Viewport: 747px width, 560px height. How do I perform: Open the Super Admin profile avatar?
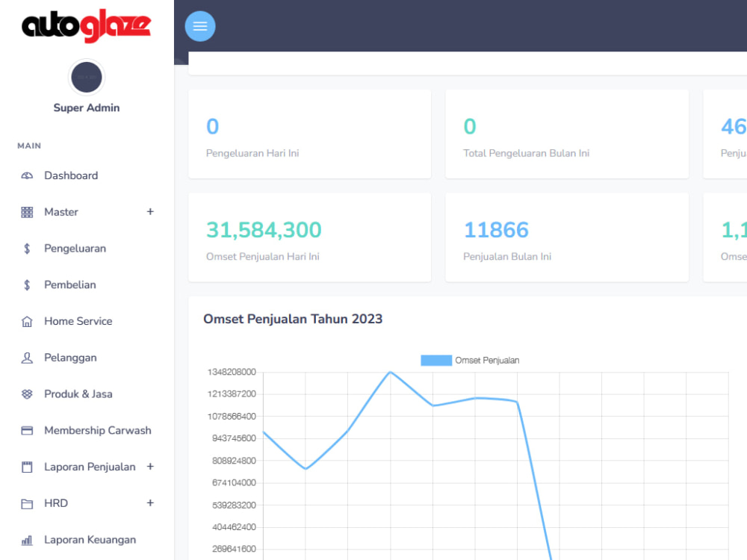click(x=86, y=77)
